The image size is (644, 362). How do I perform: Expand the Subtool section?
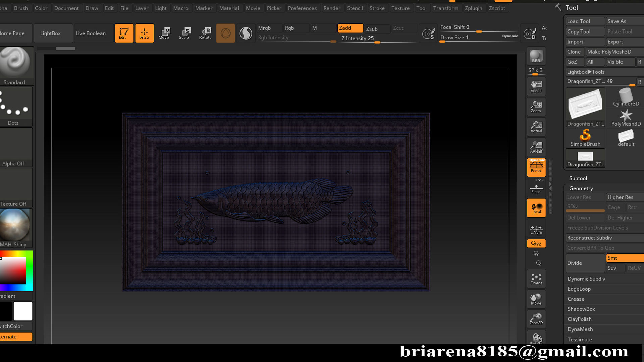tap(578, 178)
